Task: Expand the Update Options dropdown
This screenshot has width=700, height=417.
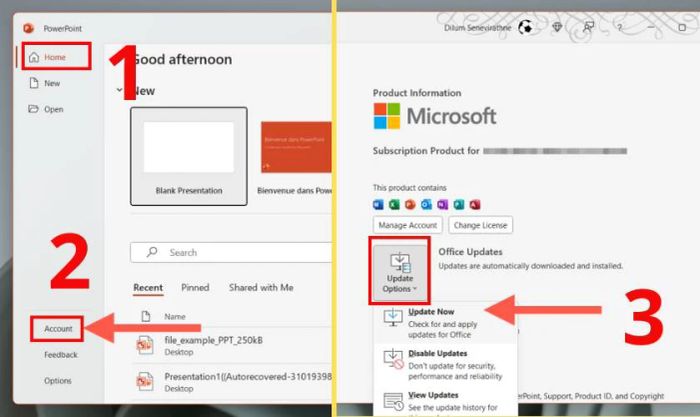Action: 400,271
